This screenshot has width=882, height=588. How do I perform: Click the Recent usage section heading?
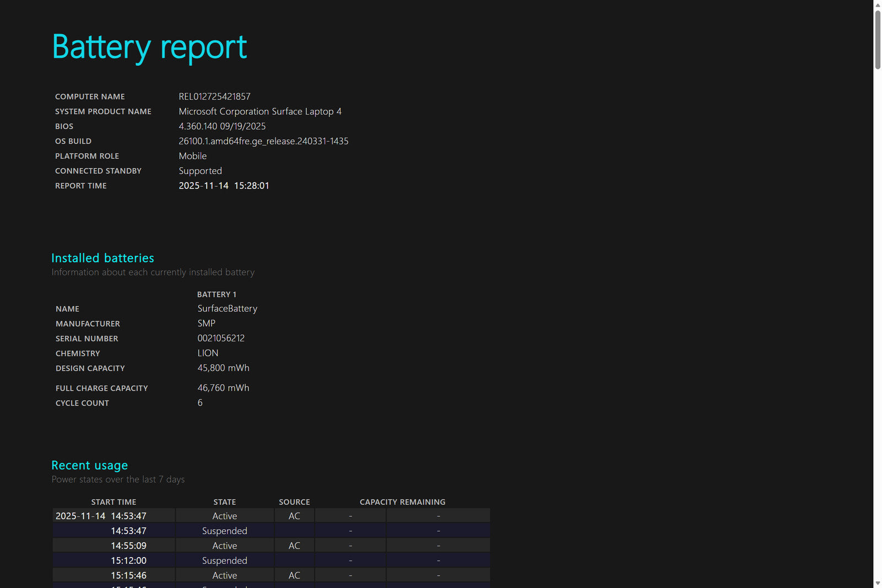[89, 465]
